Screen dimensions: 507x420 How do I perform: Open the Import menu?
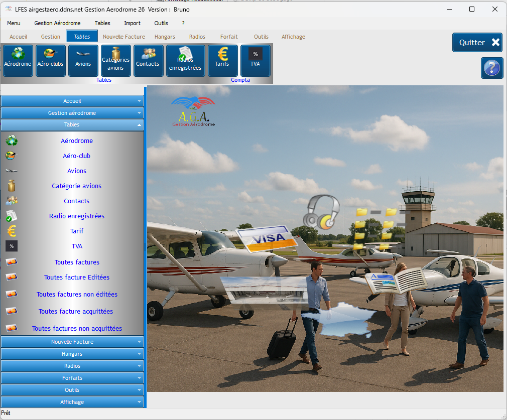tap(132, 23)
